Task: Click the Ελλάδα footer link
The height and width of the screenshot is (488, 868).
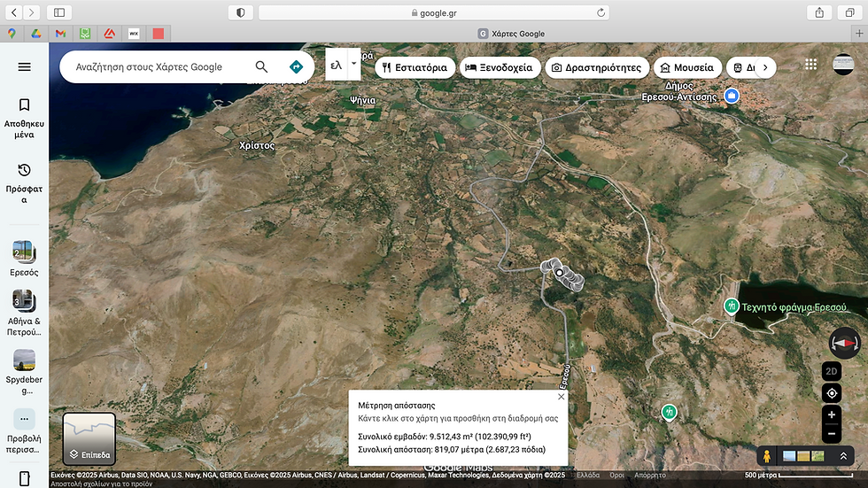Action: coord(588,476)
